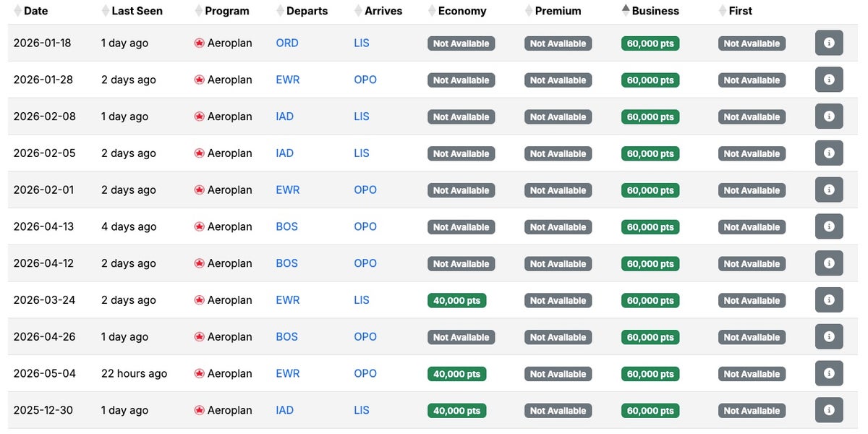Click BOS link in 2026-04-12 row

287,263
